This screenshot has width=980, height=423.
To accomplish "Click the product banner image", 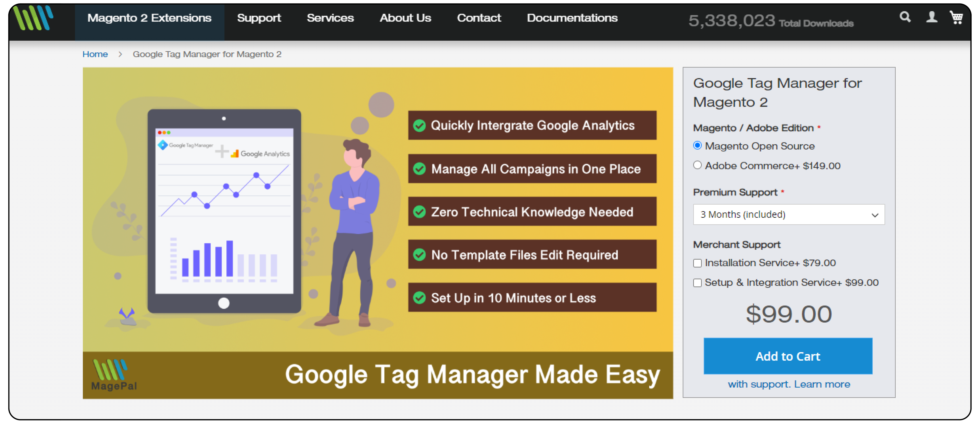I will coord(378,233).
